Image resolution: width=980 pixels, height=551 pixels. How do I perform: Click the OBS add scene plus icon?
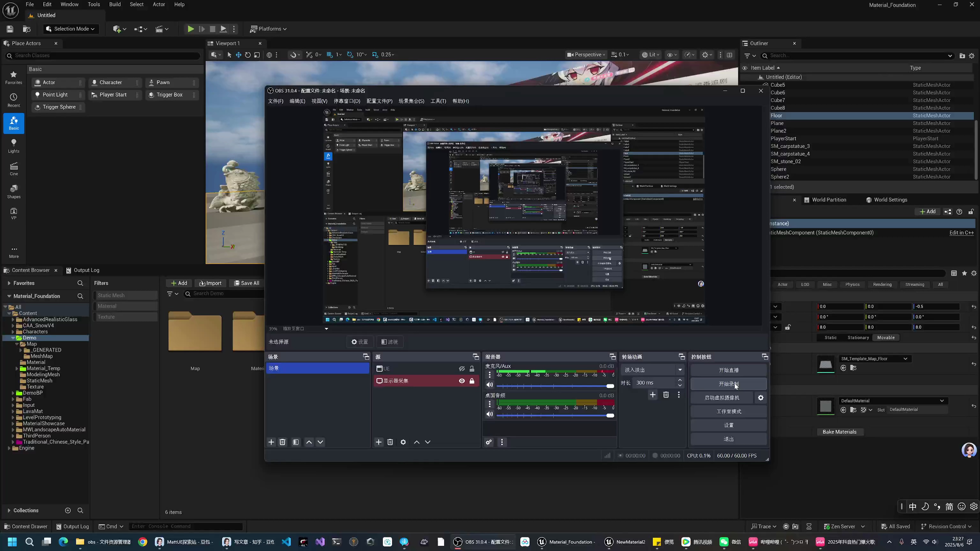coord(271,442)
